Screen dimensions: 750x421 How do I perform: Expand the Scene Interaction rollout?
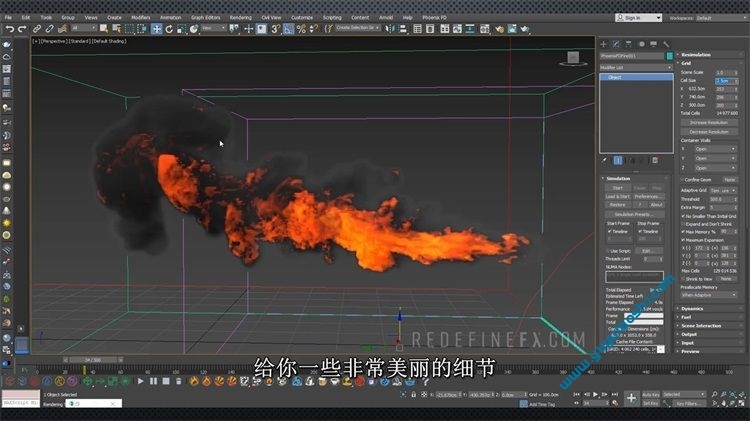[x=701, y=326]
